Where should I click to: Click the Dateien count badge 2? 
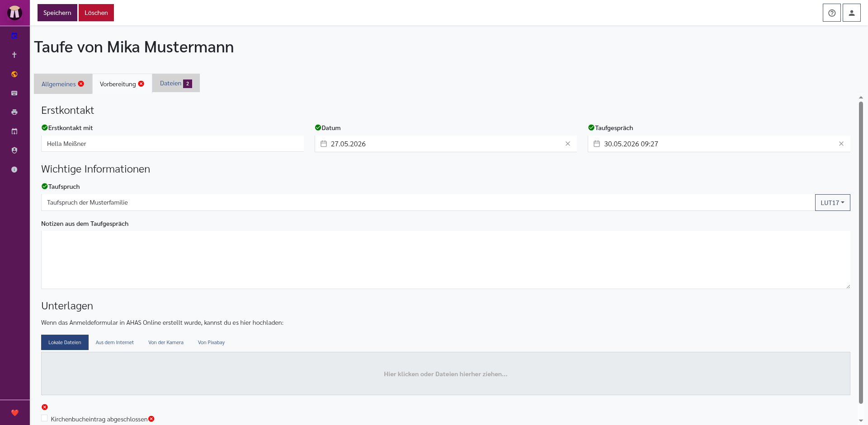point(188,84)
